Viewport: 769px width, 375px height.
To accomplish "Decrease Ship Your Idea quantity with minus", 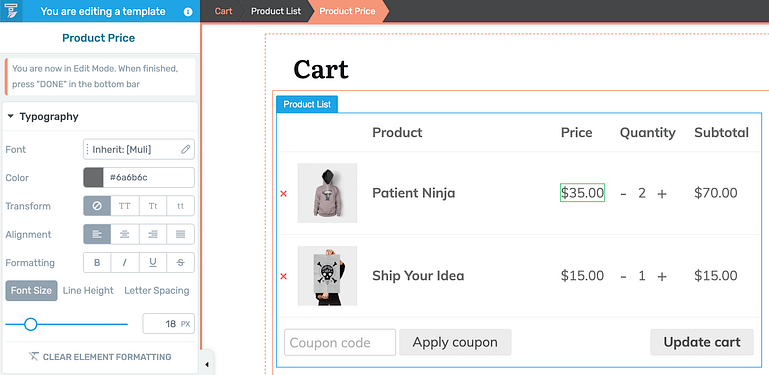I will tap(623, 276).
